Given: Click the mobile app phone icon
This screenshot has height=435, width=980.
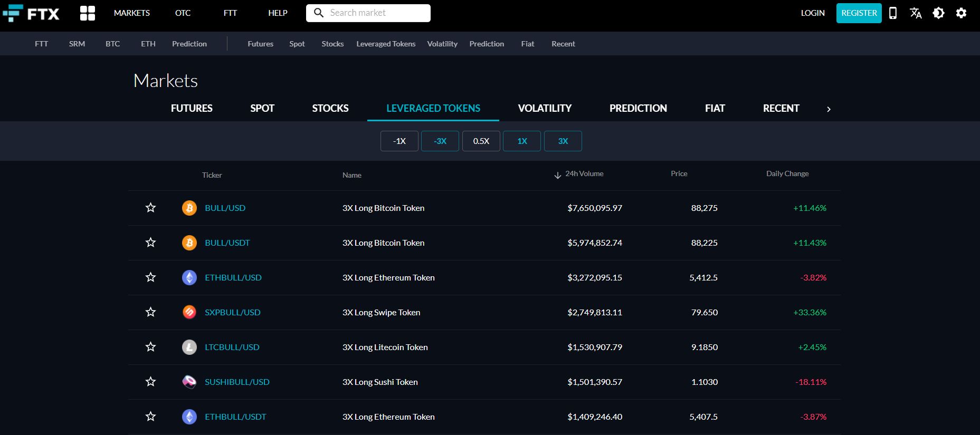Looking at the screenshot, I should click(x=893, y=13).
